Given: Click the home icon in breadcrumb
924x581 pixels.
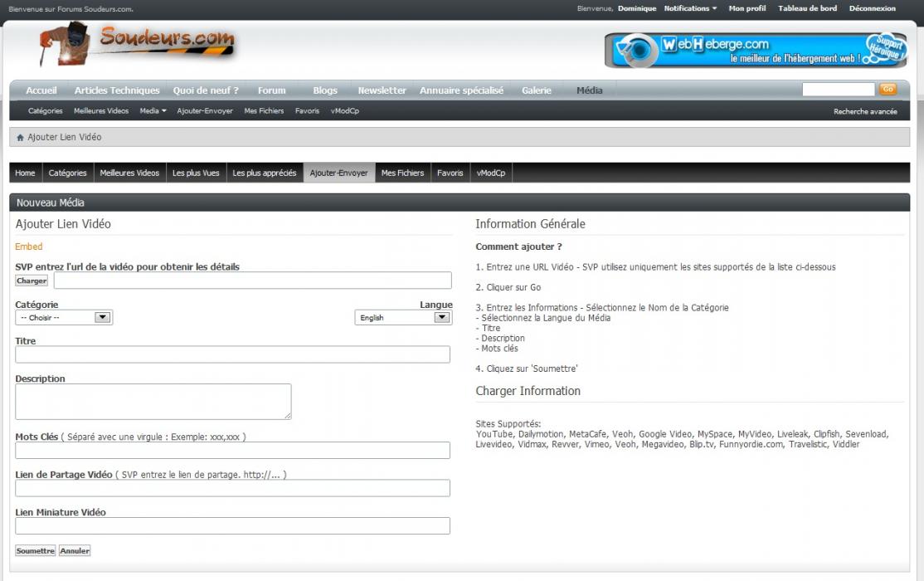Looking at the screenshot, I should 20,138.
